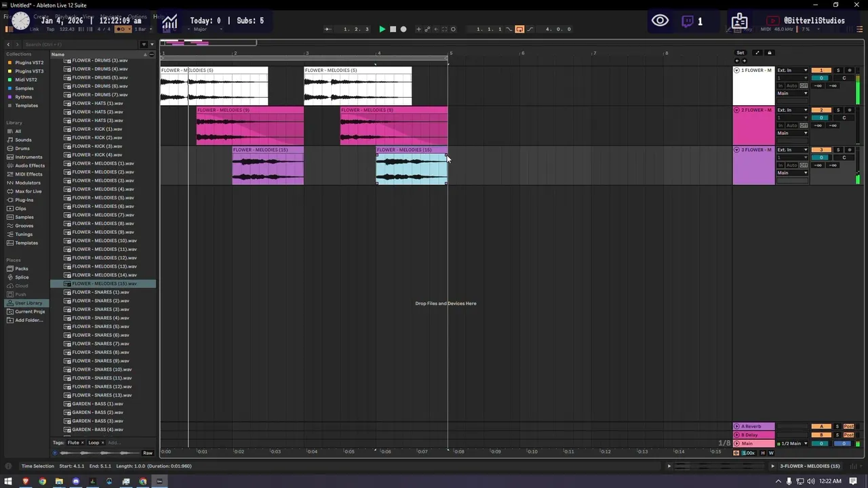Open the MIDI Effects category

click(28, 174)
